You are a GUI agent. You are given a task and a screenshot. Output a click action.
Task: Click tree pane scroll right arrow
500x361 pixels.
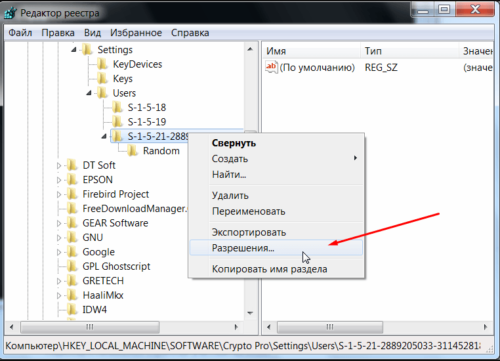[x=236, y=327]
